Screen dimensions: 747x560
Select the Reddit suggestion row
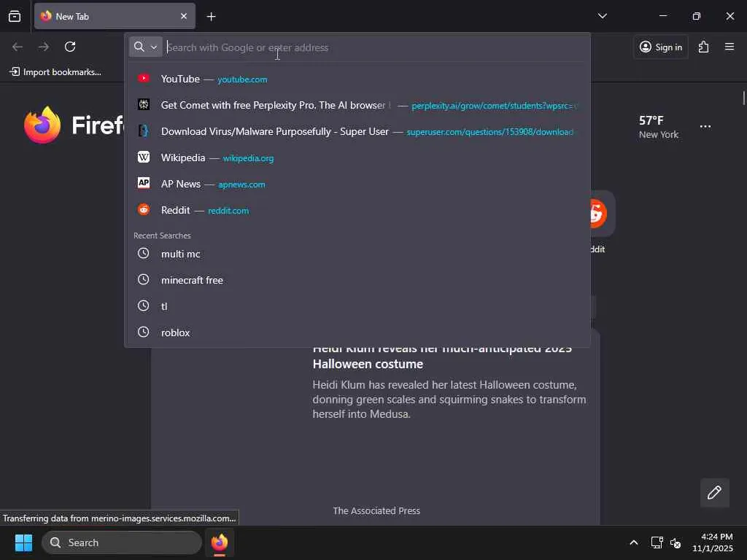(357, 210)
